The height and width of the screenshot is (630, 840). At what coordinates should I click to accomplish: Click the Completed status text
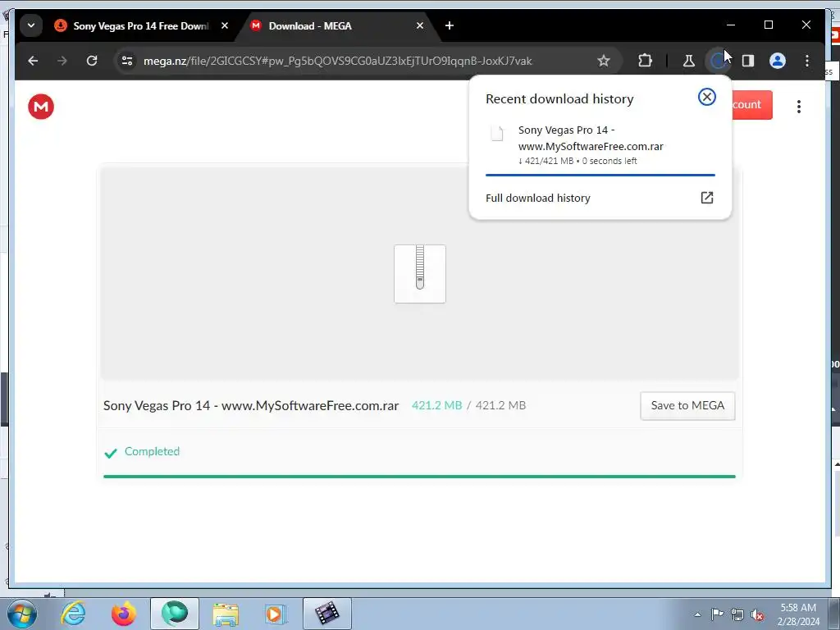tap(152, 452)
